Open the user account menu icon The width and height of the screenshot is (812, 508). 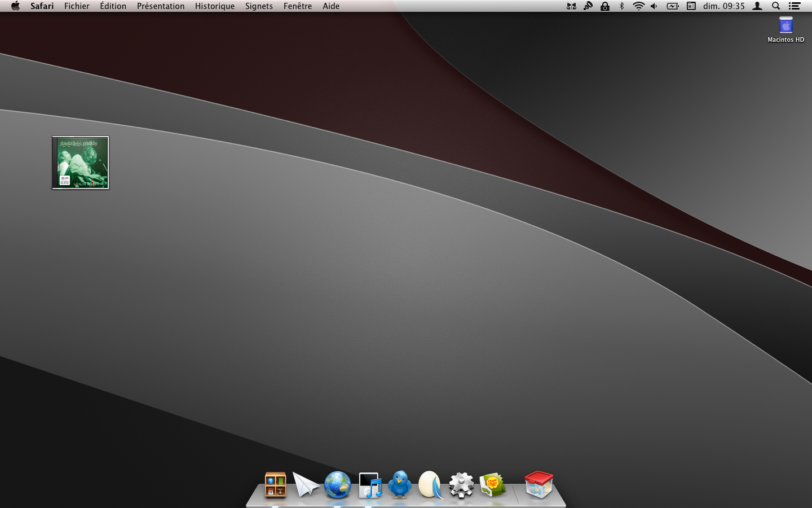(758, 6)
